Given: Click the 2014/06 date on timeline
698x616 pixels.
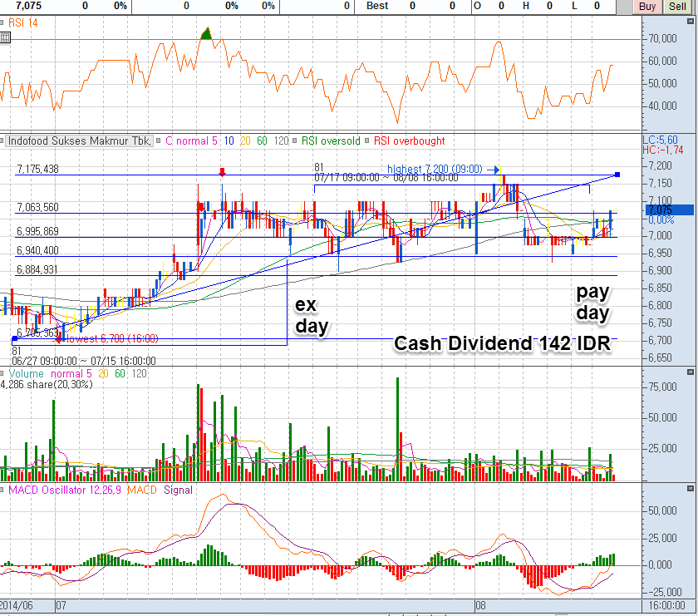Looking at the screenshot, I should click(x=18, y=607).
